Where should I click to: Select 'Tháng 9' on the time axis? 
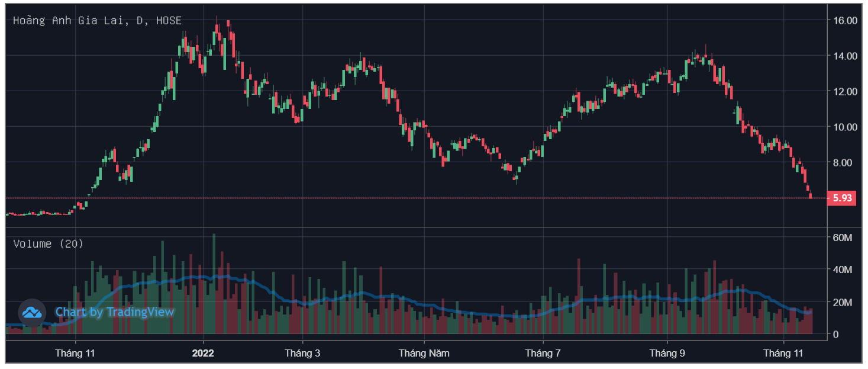pyautogui.click(x=667, y=353)
